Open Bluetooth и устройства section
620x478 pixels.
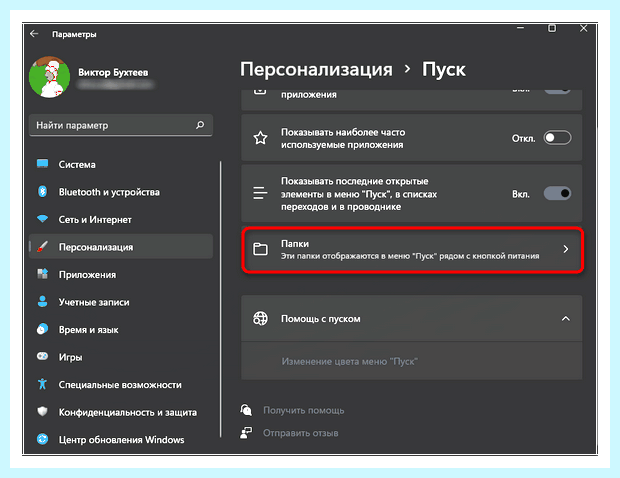[121, 192]
